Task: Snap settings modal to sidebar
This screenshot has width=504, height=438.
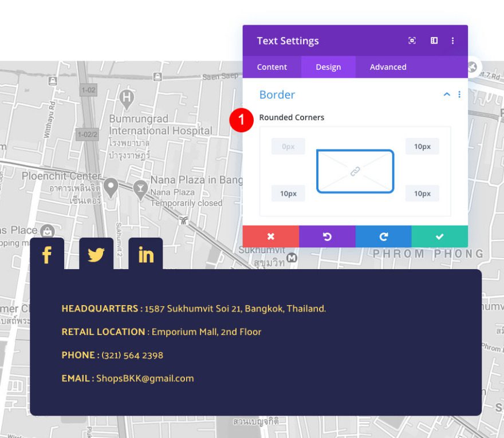Action: (x=434, y=41)
